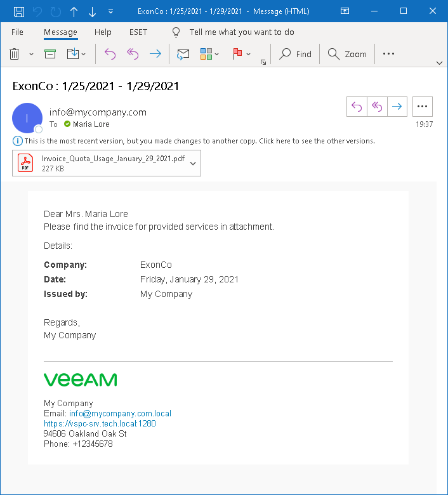Screen dimensions: 448x495
Task: Forward message using ribbon Forward arrow
Action: (x=155, y=54)
